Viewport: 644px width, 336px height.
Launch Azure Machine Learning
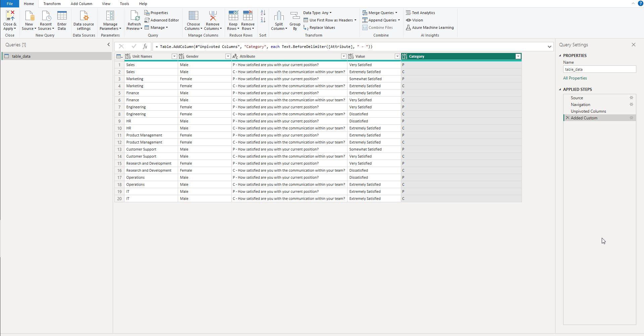point(430,27)
